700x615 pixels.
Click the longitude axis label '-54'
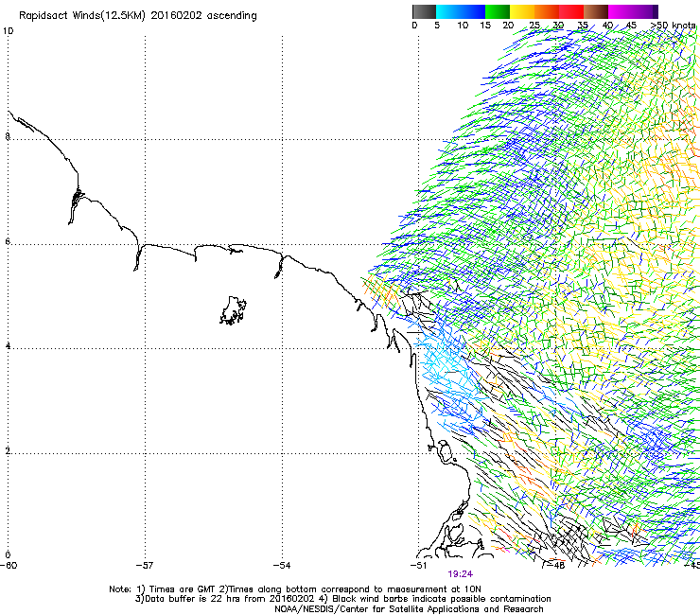click(x=282, y=566)
